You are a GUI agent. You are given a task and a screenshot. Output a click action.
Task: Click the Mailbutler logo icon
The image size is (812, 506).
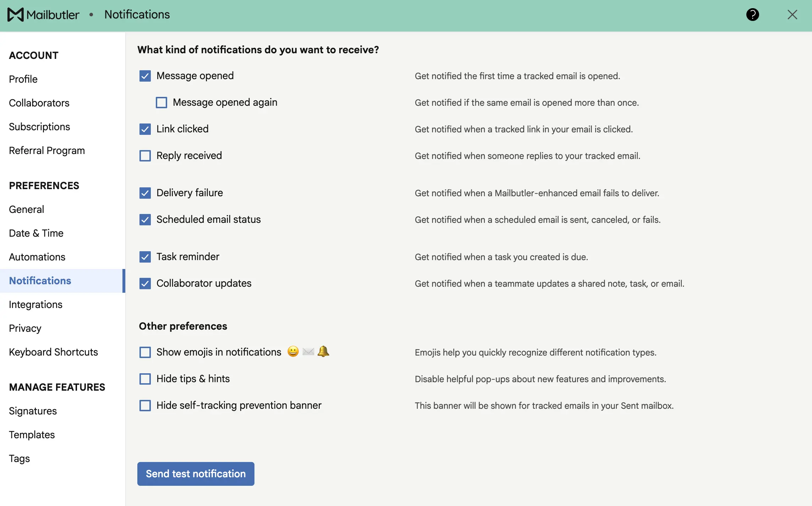(16, 15)
